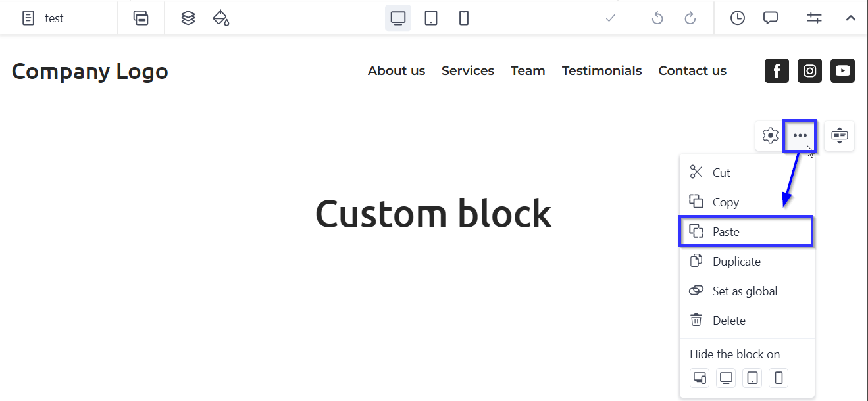868x401 pixels.
Task: Open the comments speech bubble icon
Action: (771, 18)
